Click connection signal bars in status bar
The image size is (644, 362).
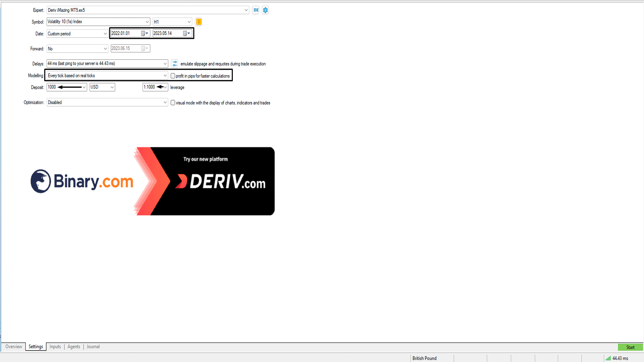point(608,358)
